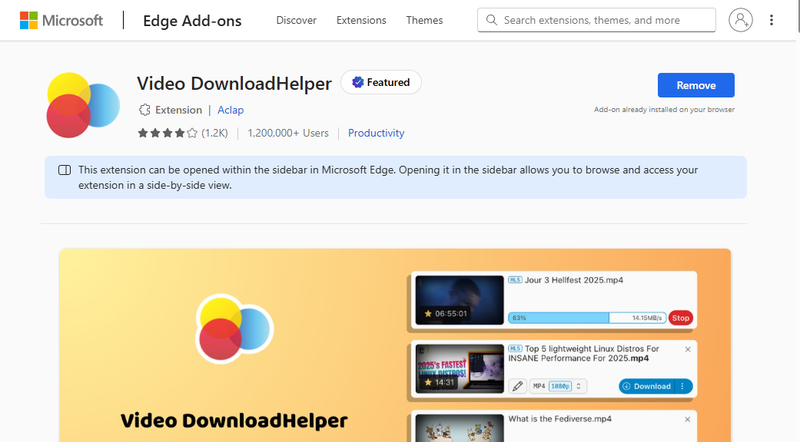Click the 1,200,000+ Users text
The width and height of the screenshot is (800, 442).
(288, 133)
